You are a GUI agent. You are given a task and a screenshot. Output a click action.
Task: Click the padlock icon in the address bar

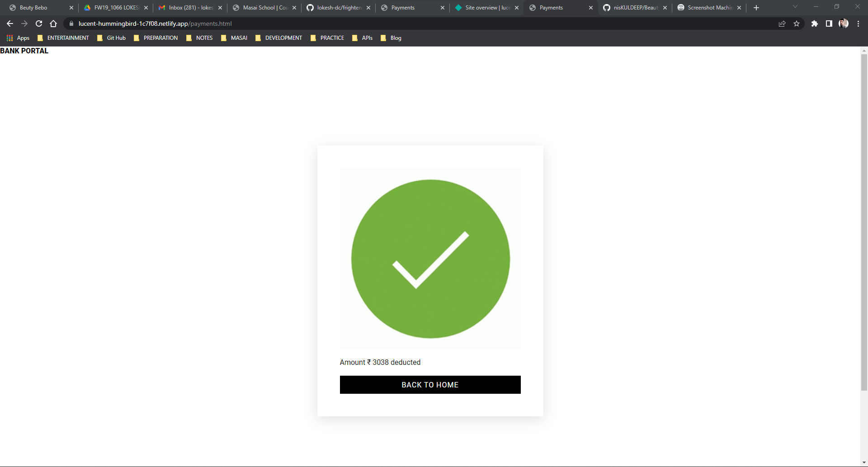click(71, 24)
